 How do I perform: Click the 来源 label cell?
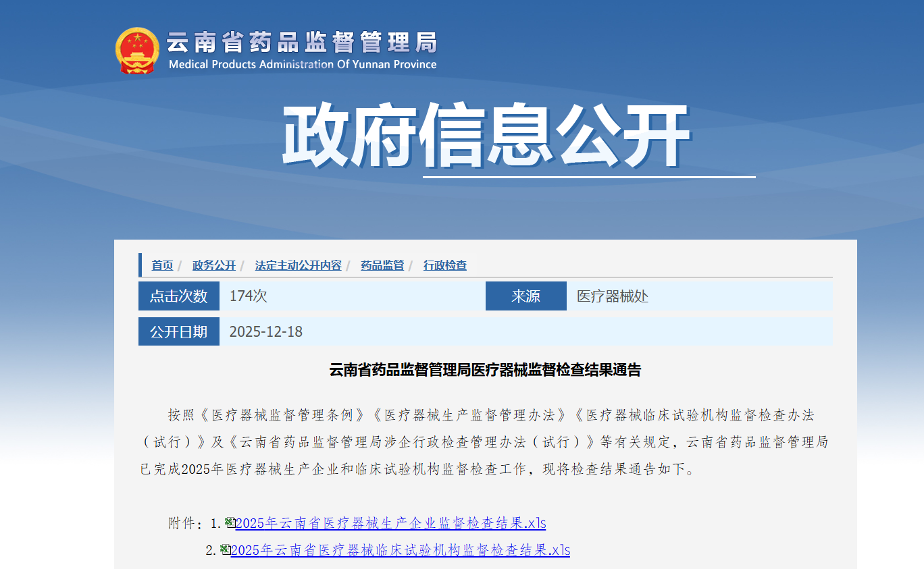point(525,296)
